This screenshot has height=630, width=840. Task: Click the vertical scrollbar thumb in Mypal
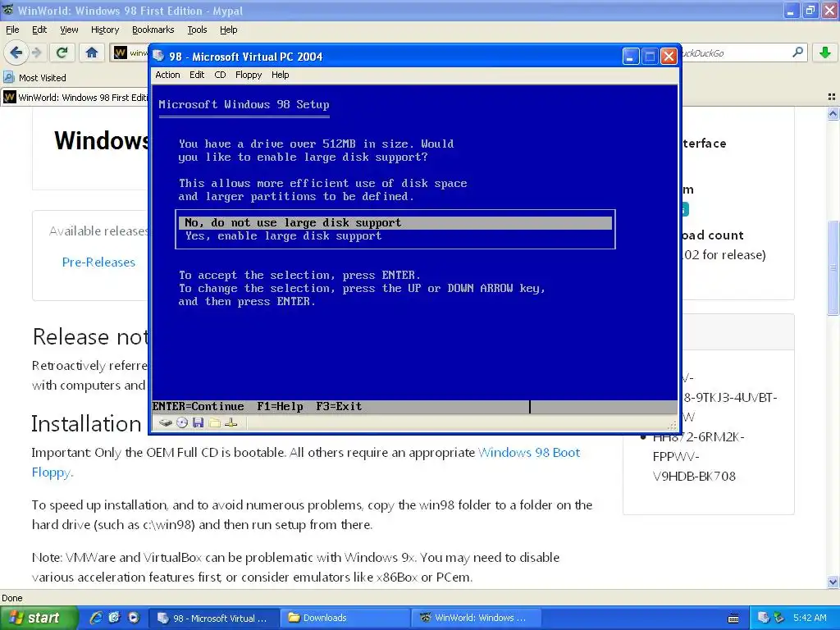833,267
